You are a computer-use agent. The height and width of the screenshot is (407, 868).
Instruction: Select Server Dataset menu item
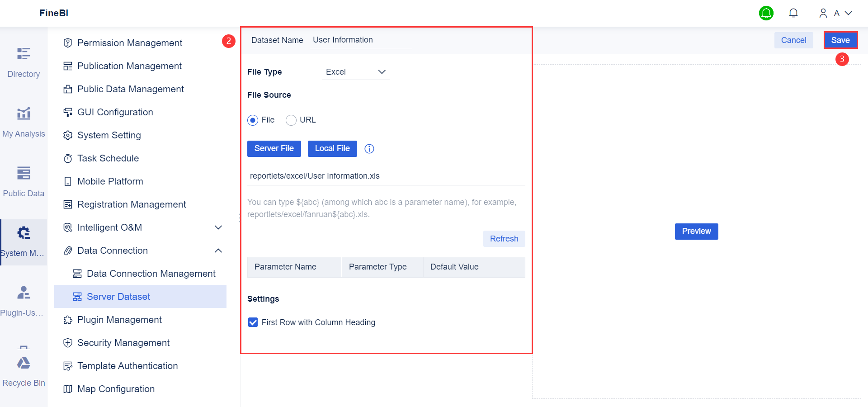tap(140, 297)
